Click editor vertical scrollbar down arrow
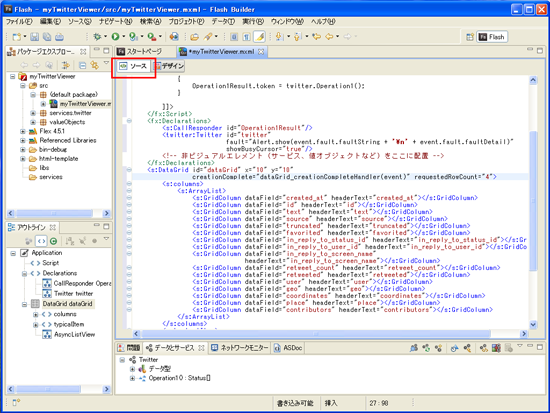Image resolution: width=550 pixels, height=413 pixels. 533,325
